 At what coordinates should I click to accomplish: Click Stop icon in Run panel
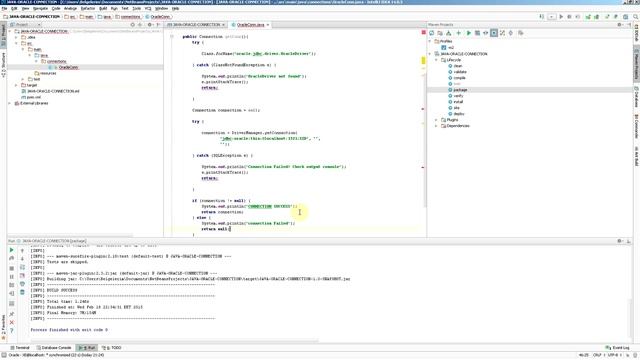tap(11, 268)
